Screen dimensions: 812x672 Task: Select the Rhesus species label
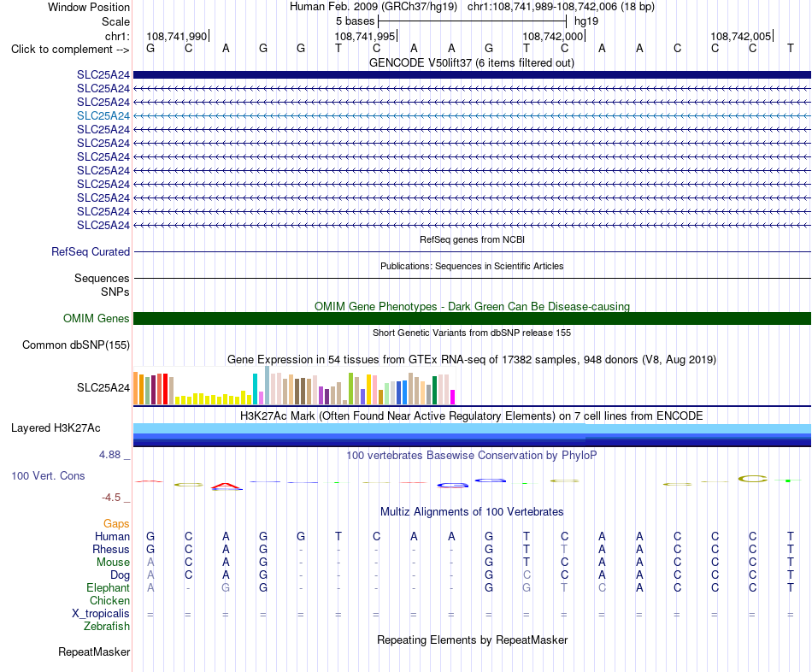pos(111,549)
